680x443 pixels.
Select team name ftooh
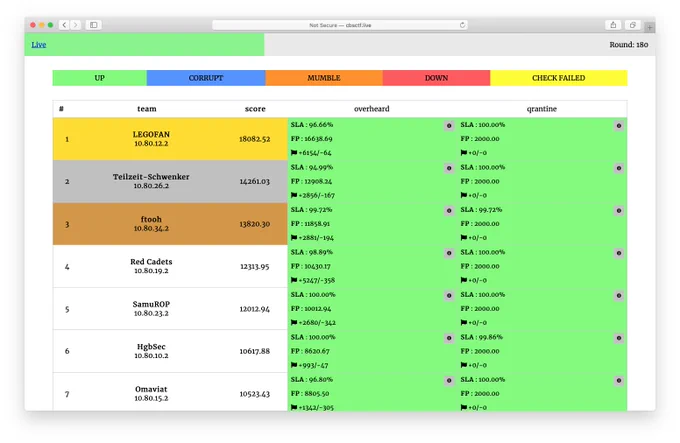pyautogui.click(x=151, y=219)
